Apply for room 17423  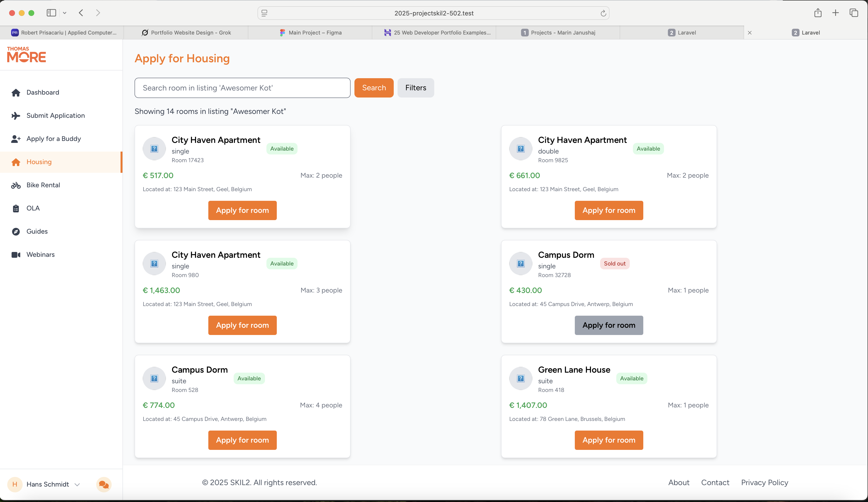point(243,210)
